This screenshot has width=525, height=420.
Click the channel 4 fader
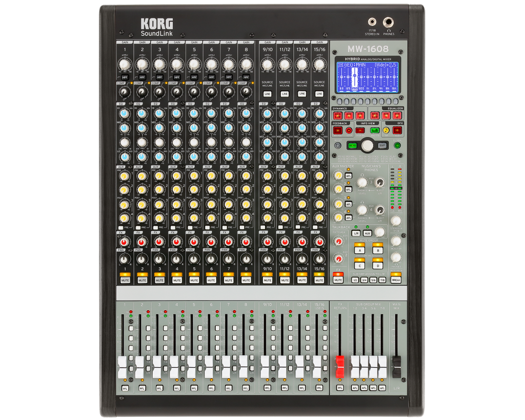pyautogui.click(x=174, y=367)
